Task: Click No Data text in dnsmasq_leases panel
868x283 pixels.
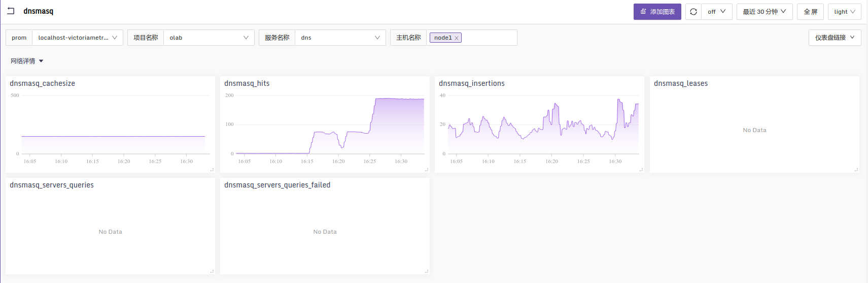Action: pos(754,130)
